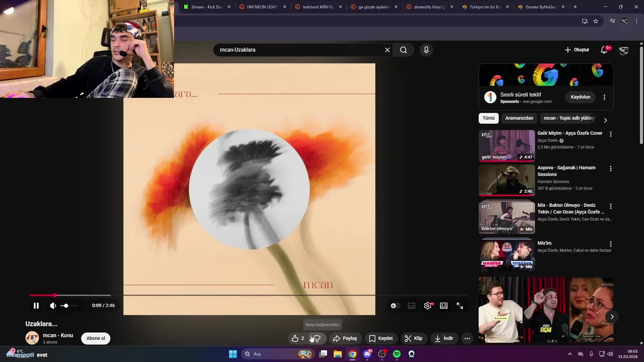Open Discord from the taskbar

[x=368, y=354]
